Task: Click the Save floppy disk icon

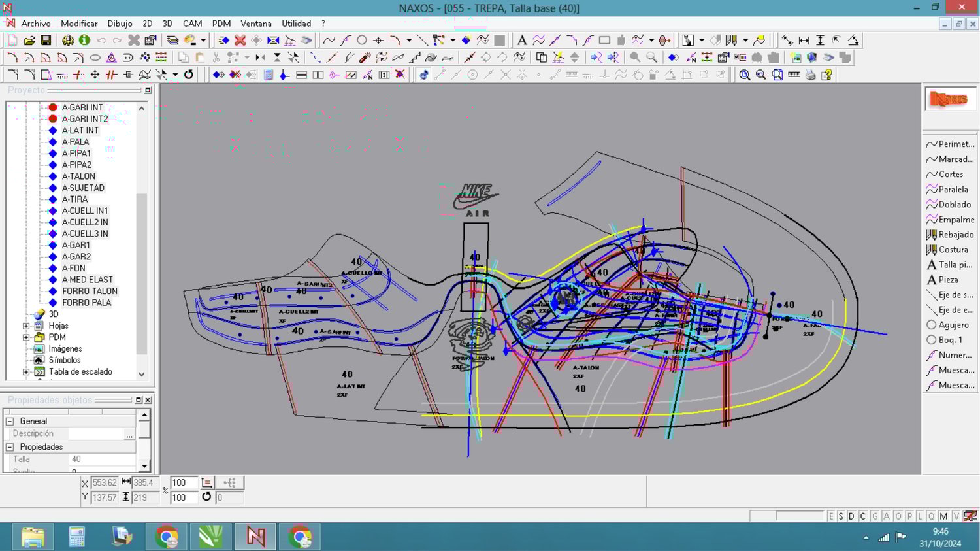Action: 46,41
